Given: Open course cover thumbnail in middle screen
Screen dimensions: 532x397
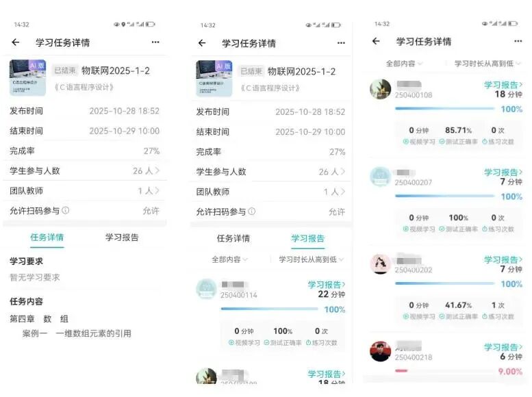Looking at the screenshot, I should (x=214, y=79).
